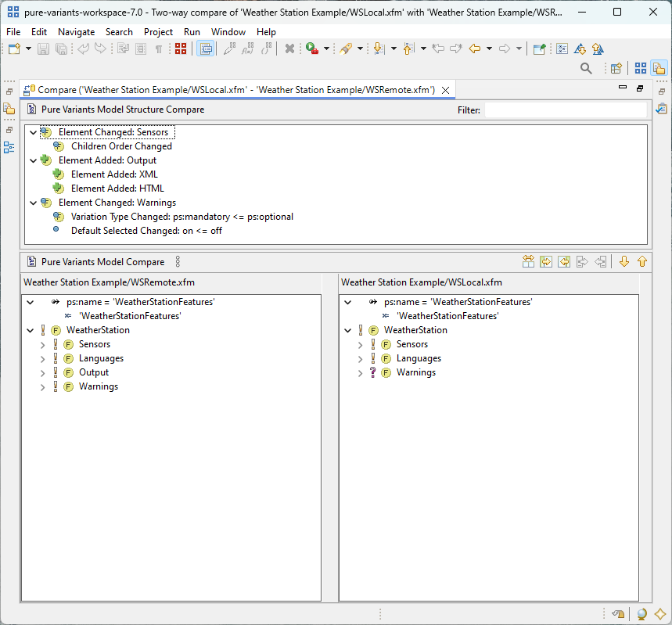The width and height of the screenshot is (672, 625).
Task: Copy current change from left to right
Action: pos(584,261)
